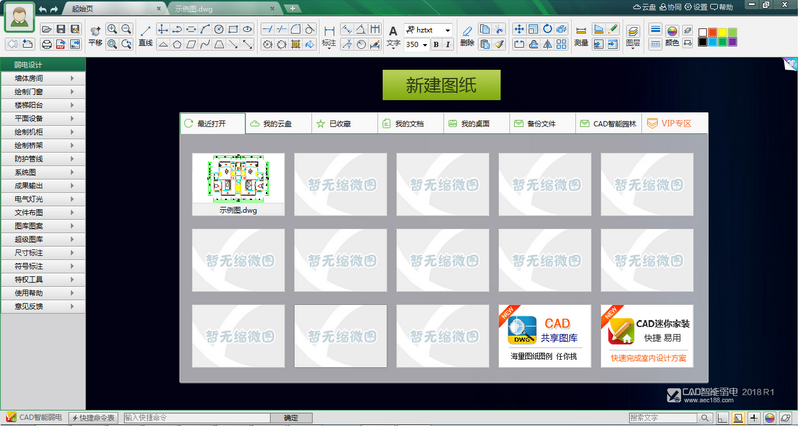This screenshot has width=800, height=427.
Task: Click the print icon in toolbar
Action: [x=47, y=44]
